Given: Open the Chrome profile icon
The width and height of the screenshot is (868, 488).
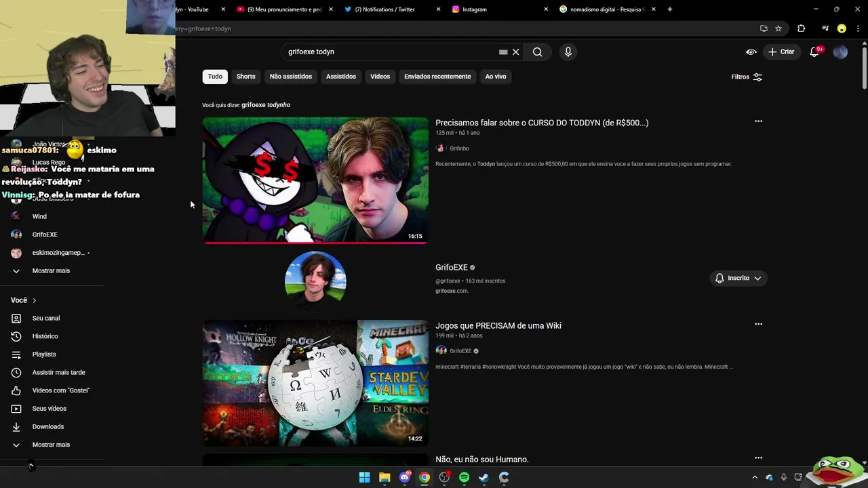Looking at the screenshot, I should click(x=842, y=28).
